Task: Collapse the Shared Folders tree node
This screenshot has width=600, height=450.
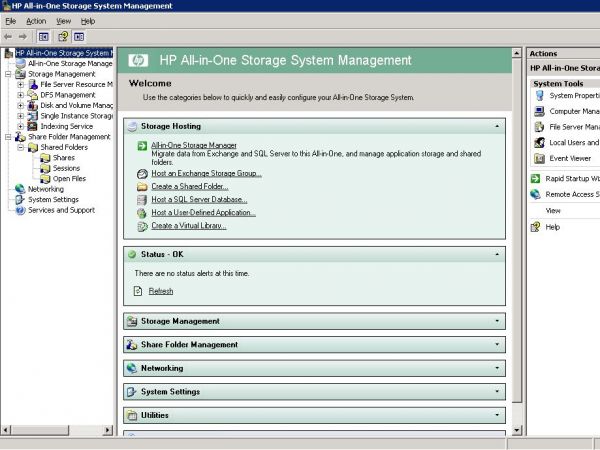Action: point(20,147)
